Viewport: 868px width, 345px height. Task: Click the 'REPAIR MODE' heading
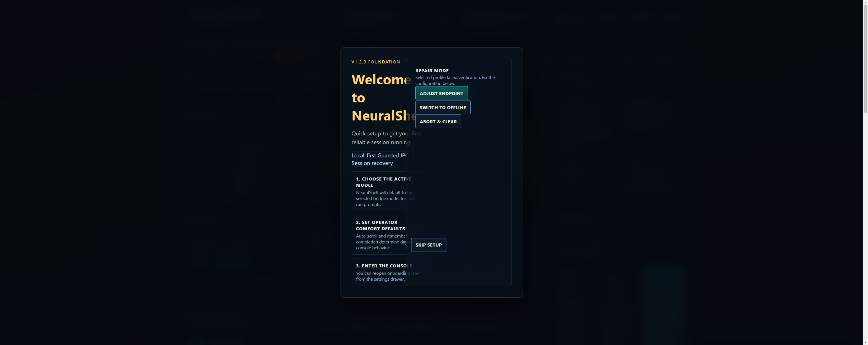point(432,71)
